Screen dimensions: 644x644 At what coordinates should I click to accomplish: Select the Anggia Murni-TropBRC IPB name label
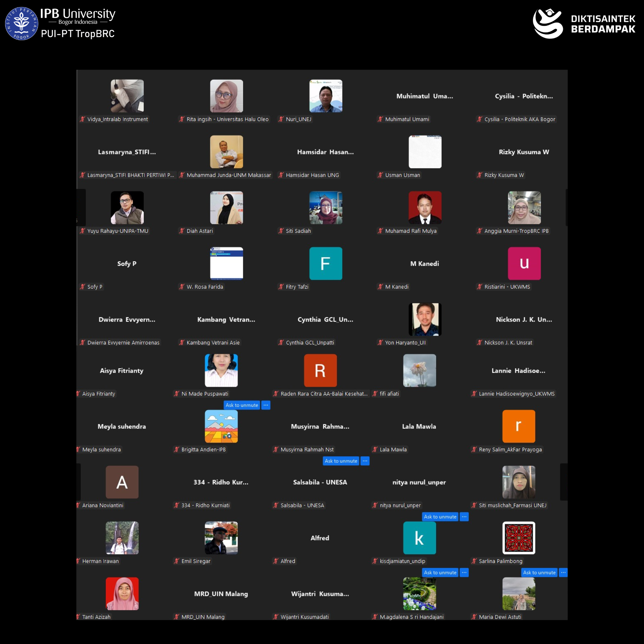pos(516,231)
